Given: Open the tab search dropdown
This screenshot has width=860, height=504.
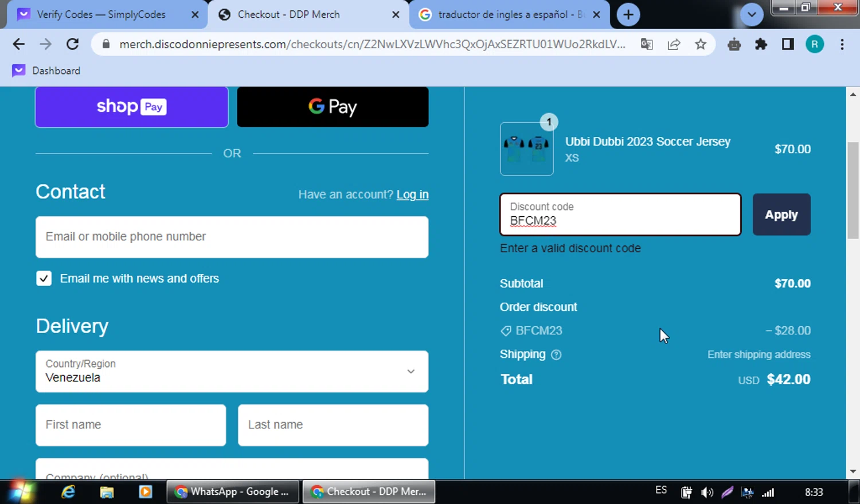Looking at the screenshot, I should [x=752, y=14].
